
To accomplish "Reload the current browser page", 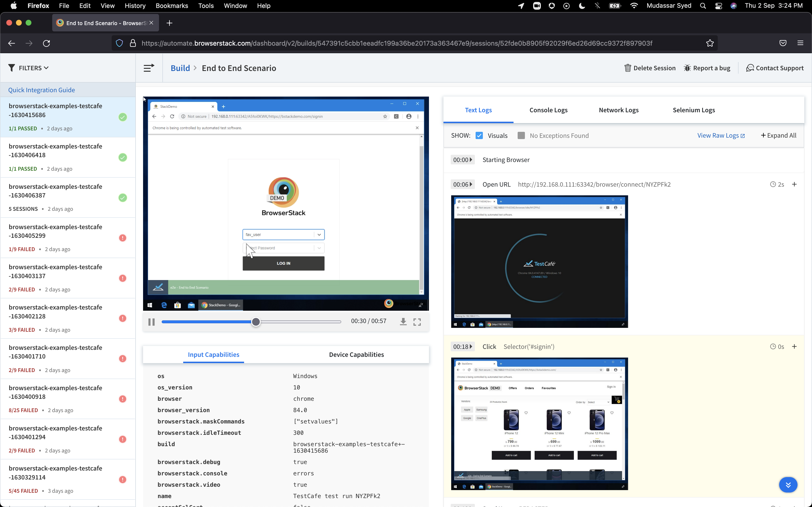I will [x=47, y=43].
